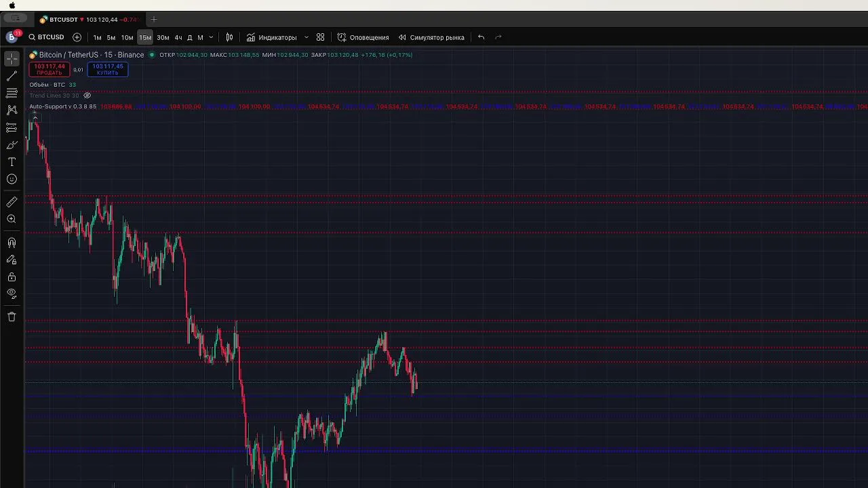Open the BTCUSD symbol search
The width and height of the screenshot is (868, 488).
click(x=47, y=37)
